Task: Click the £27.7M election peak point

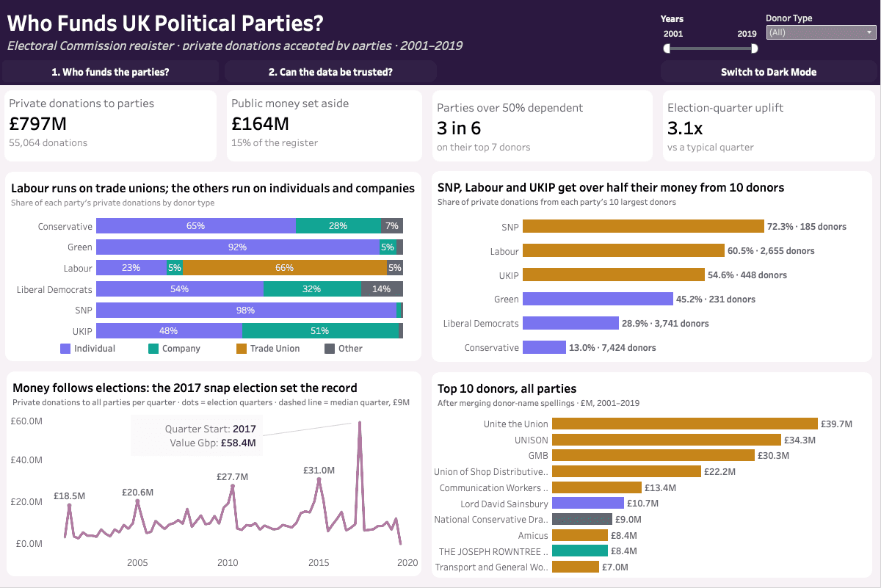Action: tap(233, 486)
